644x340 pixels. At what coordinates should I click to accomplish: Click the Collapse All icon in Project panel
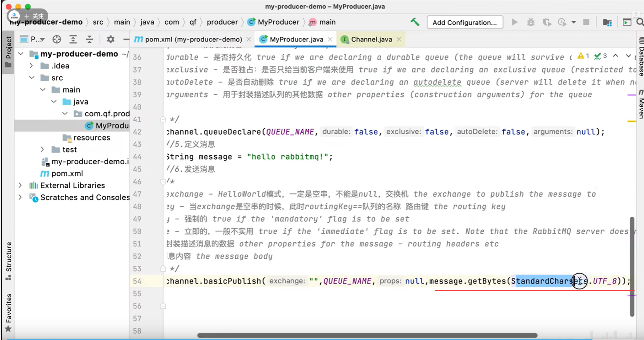point(89,39)
